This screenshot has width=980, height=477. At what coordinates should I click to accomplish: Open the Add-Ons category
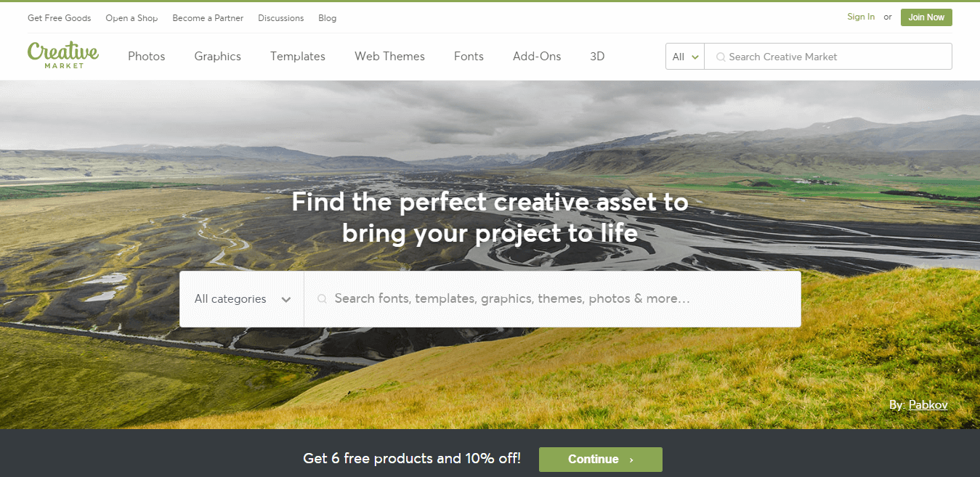(x=537, y=56)
